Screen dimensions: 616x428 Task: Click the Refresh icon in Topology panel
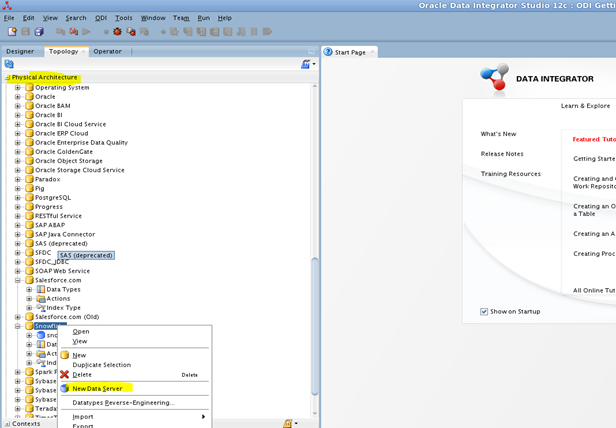(x=9, y=64)
